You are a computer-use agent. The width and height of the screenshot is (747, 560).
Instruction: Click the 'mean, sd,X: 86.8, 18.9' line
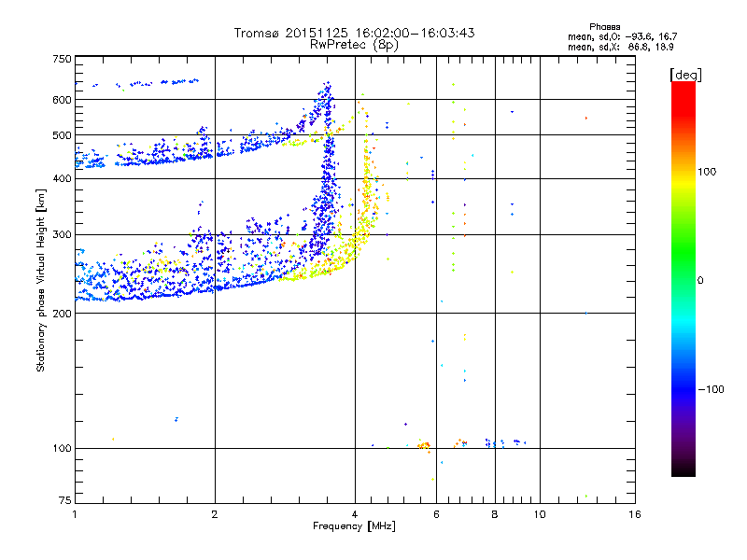(620, 47)
